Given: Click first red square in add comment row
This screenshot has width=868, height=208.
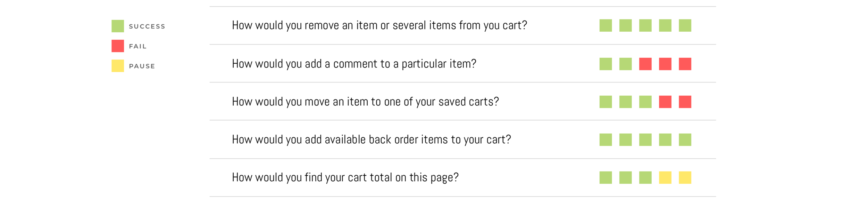Looking at the screenshot, I should point(645,64).
